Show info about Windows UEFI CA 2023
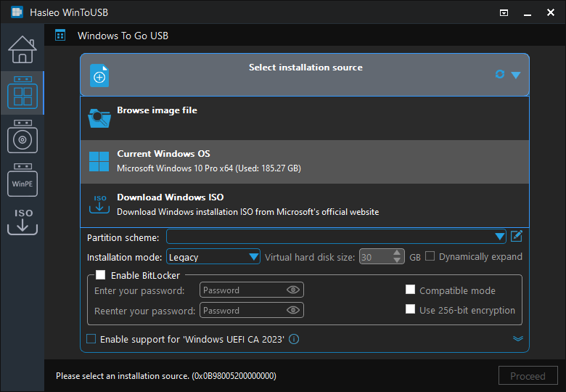 pos(294,339)
